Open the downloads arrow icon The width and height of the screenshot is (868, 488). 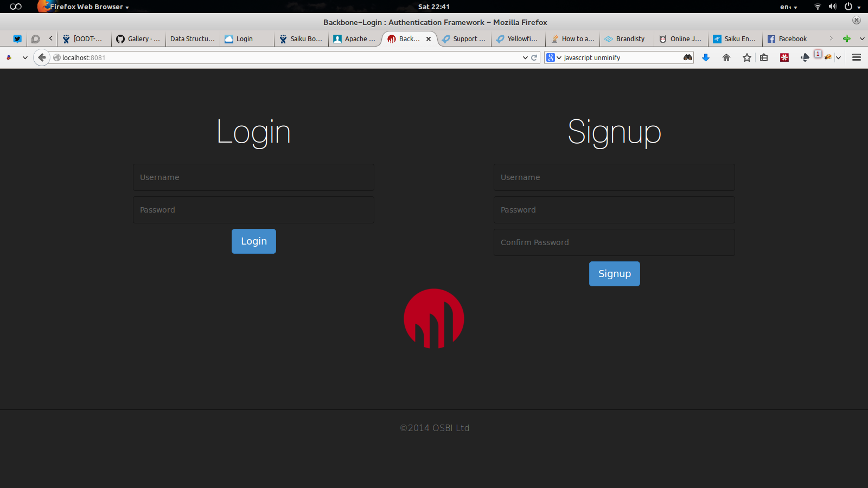(x=706, y=57)
